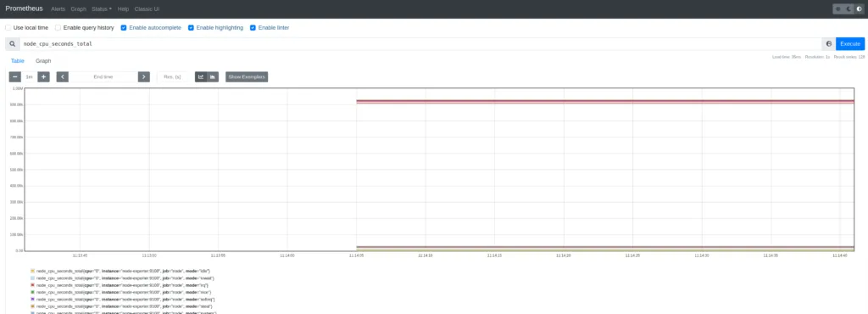Show the unstacked line graph icon
Viewport: 868px width, 314px height.
[201, 77]
